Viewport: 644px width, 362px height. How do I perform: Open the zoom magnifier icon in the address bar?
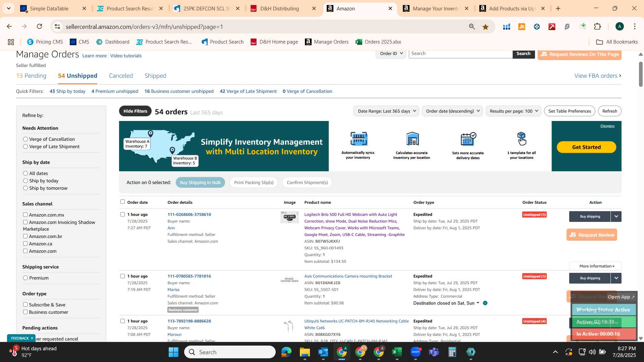click(x=472, y=27)
